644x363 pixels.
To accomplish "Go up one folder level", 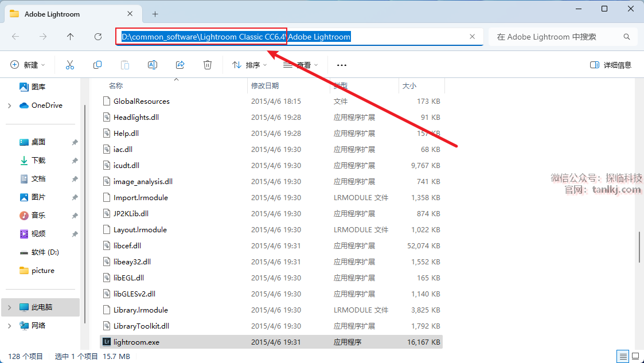I will (71, 37).
